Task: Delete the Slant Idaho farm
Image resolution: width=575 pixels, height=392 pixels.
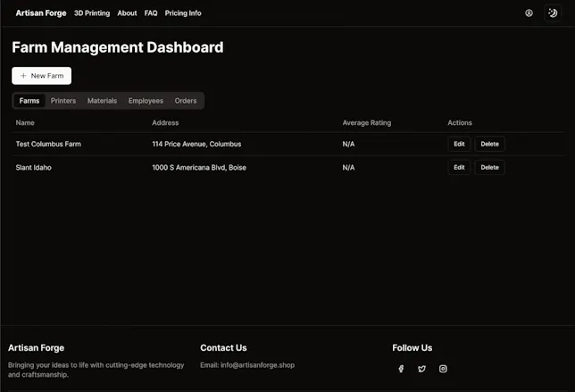Action: [x=489, y=167]
